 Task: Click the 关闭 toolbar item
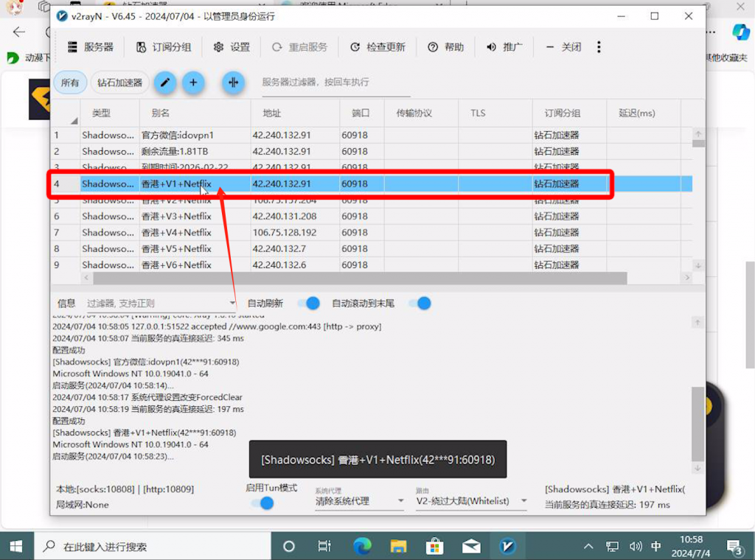(x=563, y=47)
